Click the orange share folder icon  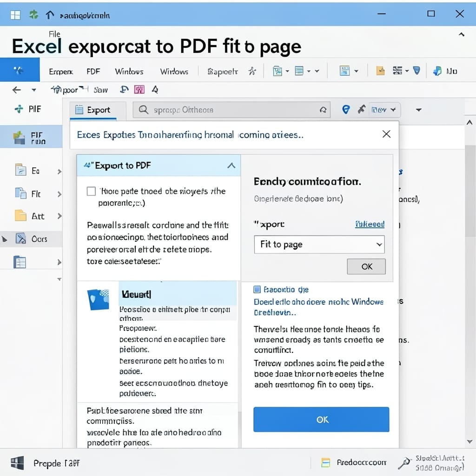380,71
